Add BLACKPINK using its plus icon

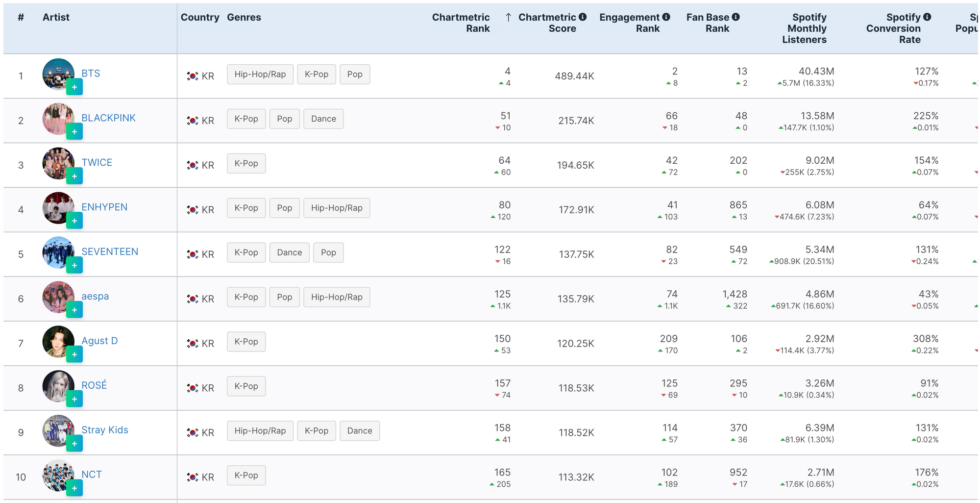click(x=74, y=132)
